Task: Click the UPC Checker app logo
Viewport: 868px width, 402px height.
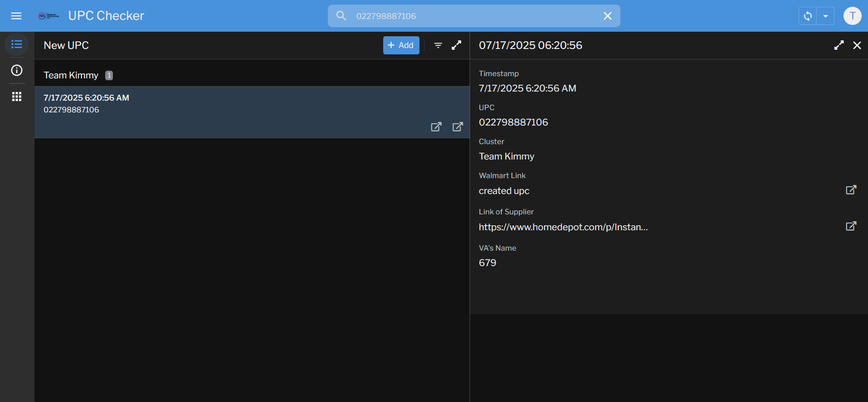Action: [x=49, y=16]
